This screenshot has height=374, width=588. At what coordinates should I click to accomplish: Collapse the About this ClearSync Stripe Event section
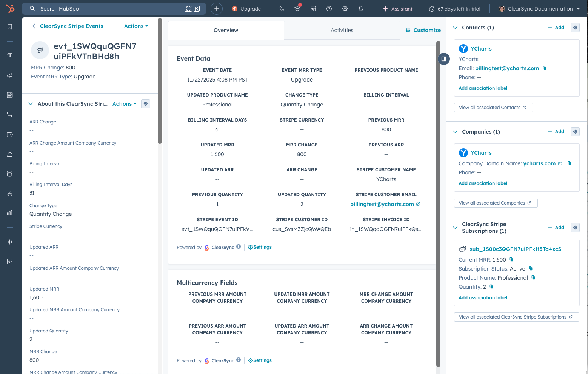coord(31,104)
